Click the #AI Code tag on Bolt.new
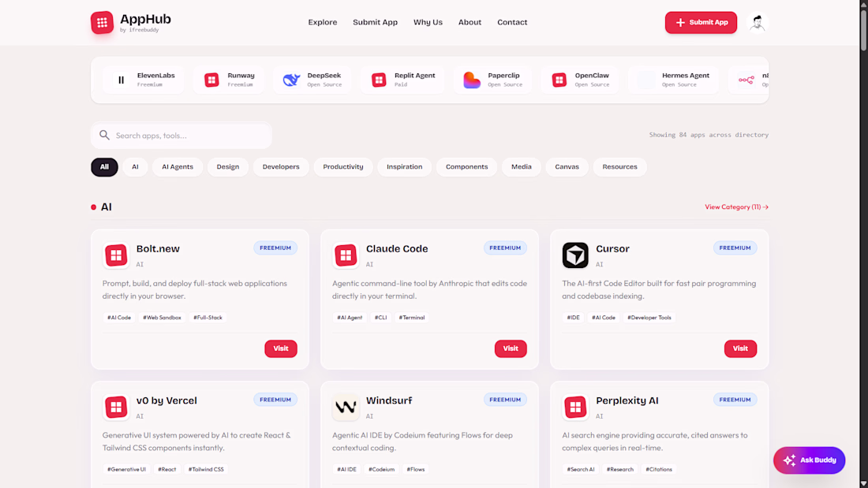 tap(119, 318)
